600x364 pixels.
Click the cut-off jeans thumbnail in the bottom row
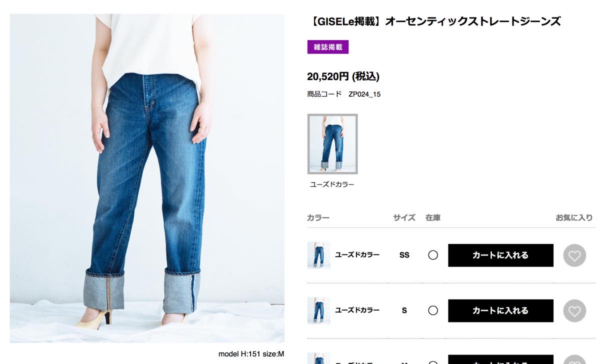318,358
